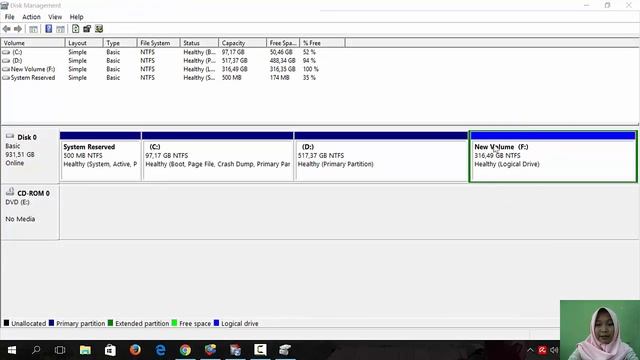The height and width of the screenshot is (360, 640).
Task: Click the '316,49 GB' capacity cell
Action: (x=235, y=69)
